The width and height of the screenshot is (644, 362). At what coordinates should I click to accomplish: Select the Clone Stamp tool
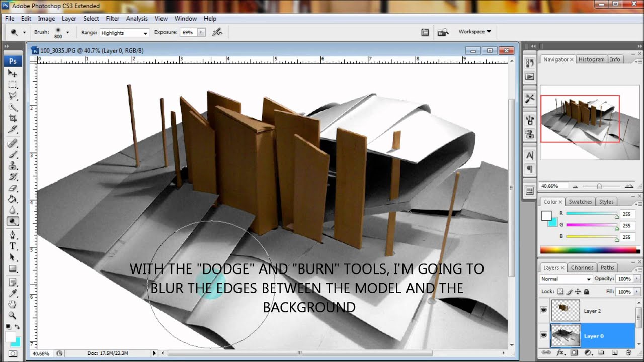pyautogui.click(x=13, y=166)
